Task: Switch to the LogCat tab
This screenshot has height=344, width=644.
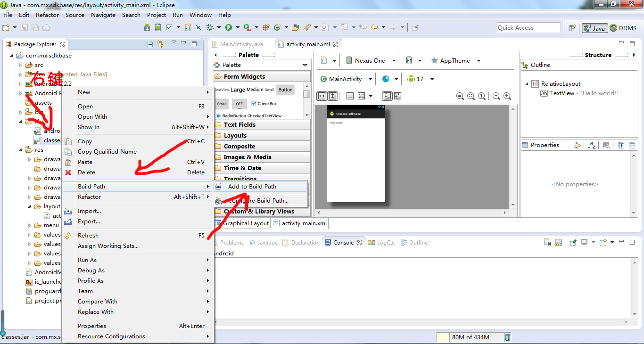Action: [x=381, y=243]
